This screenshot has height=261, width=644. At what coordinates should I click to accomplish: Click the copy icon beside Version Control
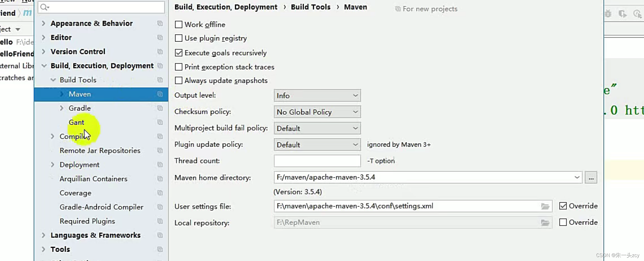[160, 52]
